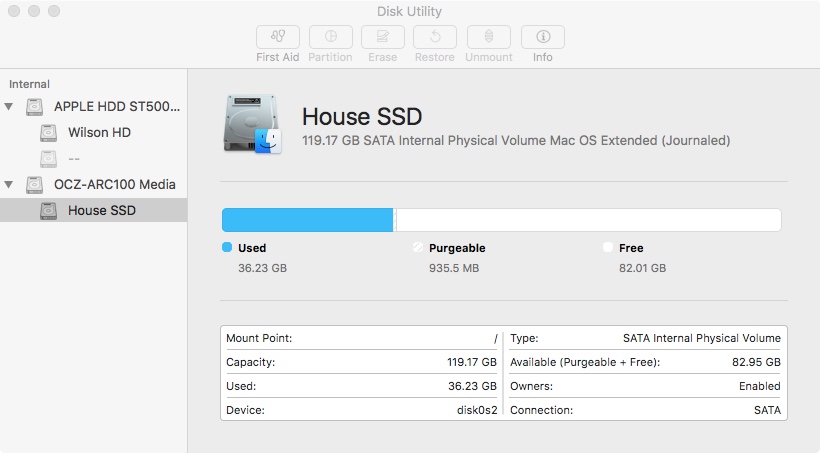Image resolution: width=820 pixels, height=453 pixels.
Task: Click the blue Used legend swatch
Action: pos(227,247)
